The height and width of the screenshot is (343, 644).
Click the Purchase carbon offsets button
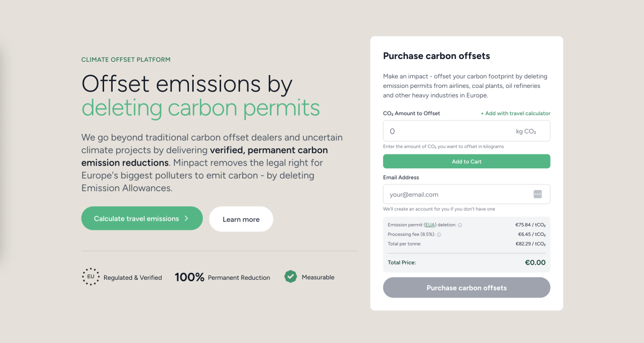pyautogui.click(x=466, y=288)
